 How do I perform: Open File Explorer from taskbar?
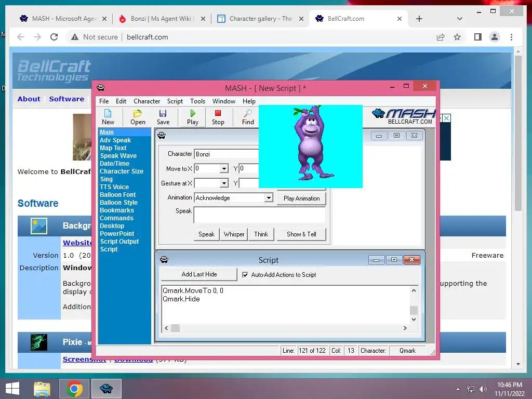pos(42,389)
